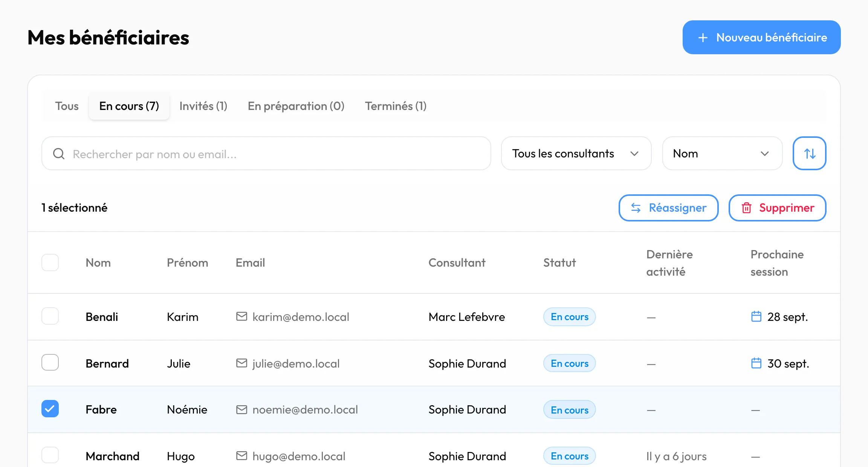Check the box for the Benali row
The width and height of the screenshot is (868, 467).
(50, 316)
